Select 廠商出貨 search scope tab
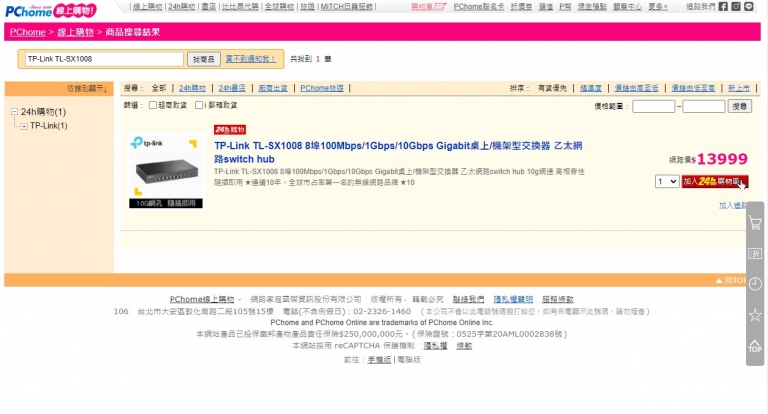The image size is (768, 414). pos(273,88)
